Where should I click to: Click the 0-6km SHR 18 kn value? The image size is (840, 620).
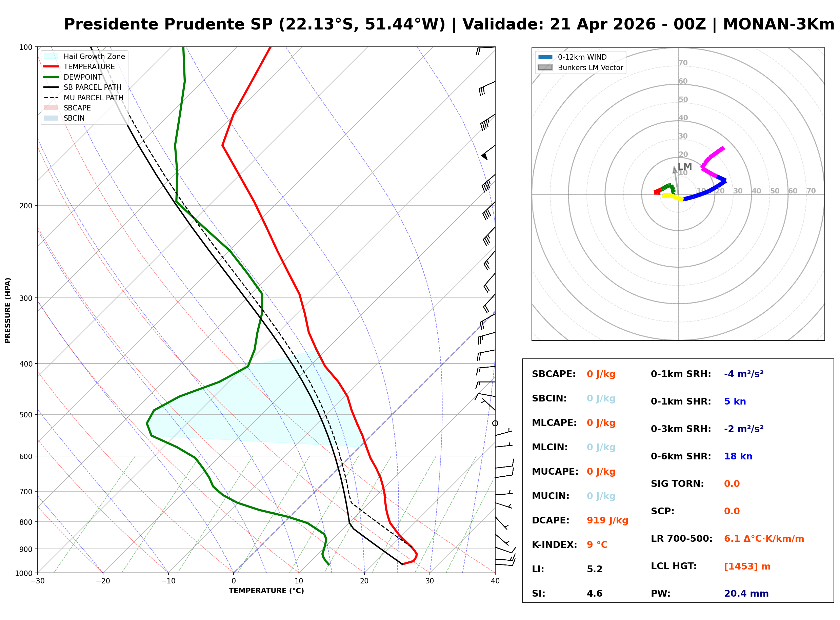coord(738,456)
